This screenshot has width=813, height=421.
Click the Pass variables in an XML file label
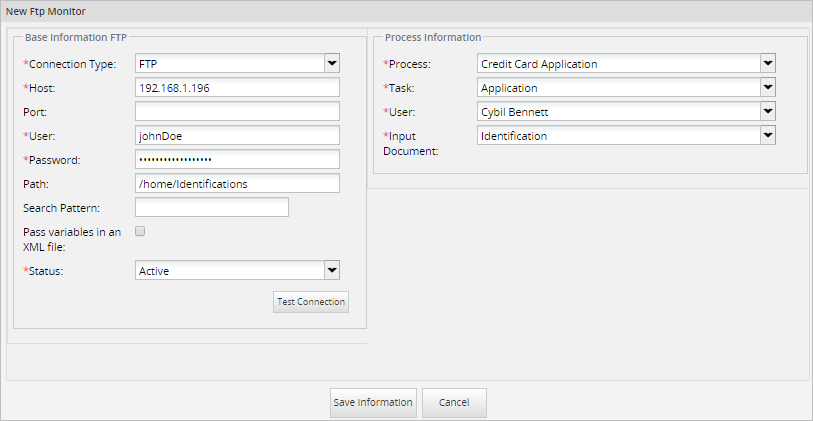pos(72,239)
